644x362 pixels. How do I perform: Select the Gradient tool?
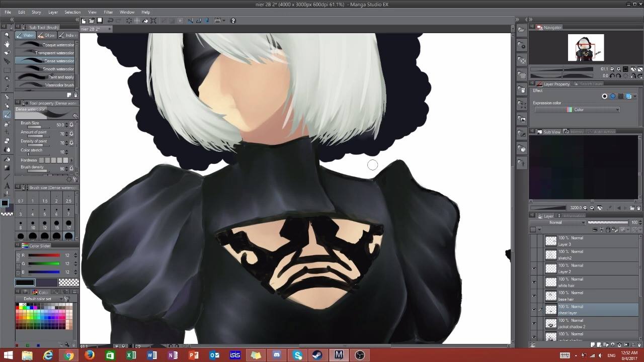click(7, 167)
